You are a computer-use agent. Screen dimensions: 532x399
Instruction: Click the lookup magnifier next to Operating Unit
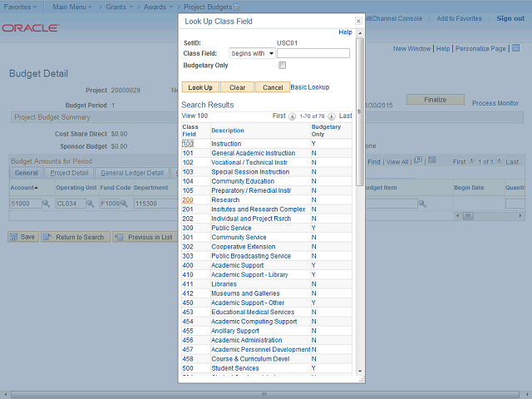(90, 204)
